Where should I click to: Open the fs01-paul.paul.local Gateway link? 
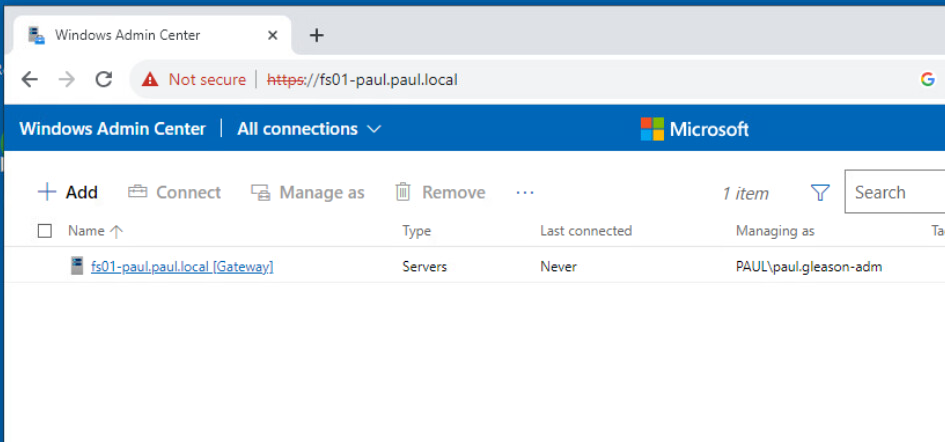coord(182,267)
